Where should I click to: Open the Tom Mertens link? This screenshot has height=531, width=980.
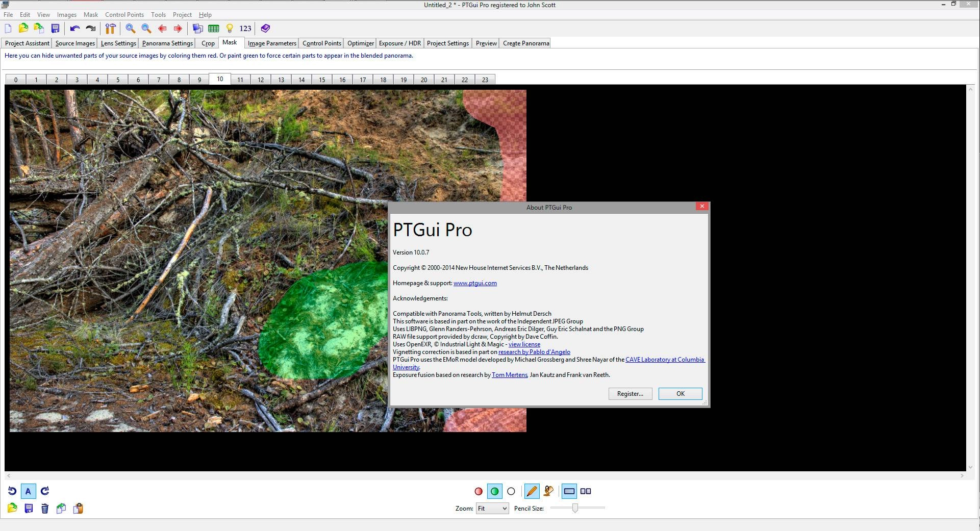[x=510, y=375]
